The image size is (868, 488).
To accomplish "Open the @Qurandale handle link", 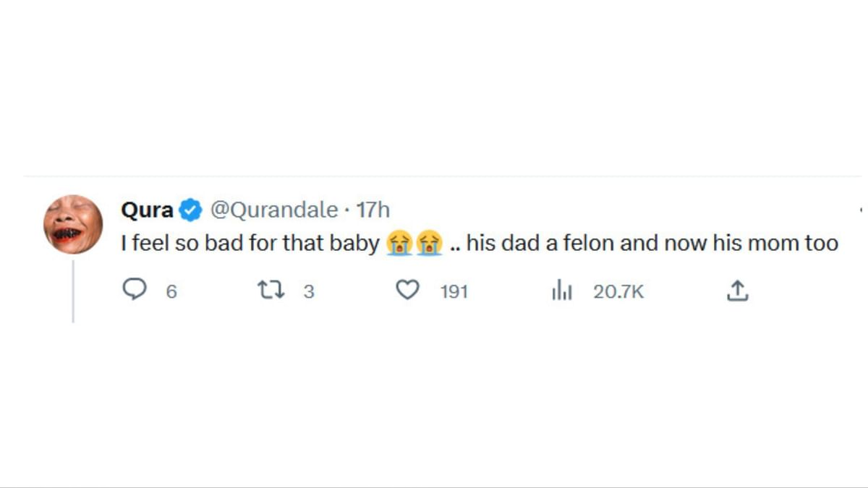I will point(273,210).
